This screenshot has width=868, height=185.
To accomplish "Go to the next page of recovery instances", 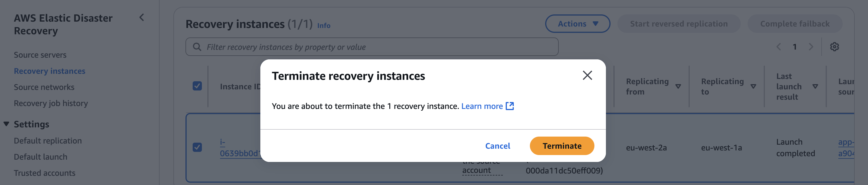I will pyautogui.click(x=811, y=47).
